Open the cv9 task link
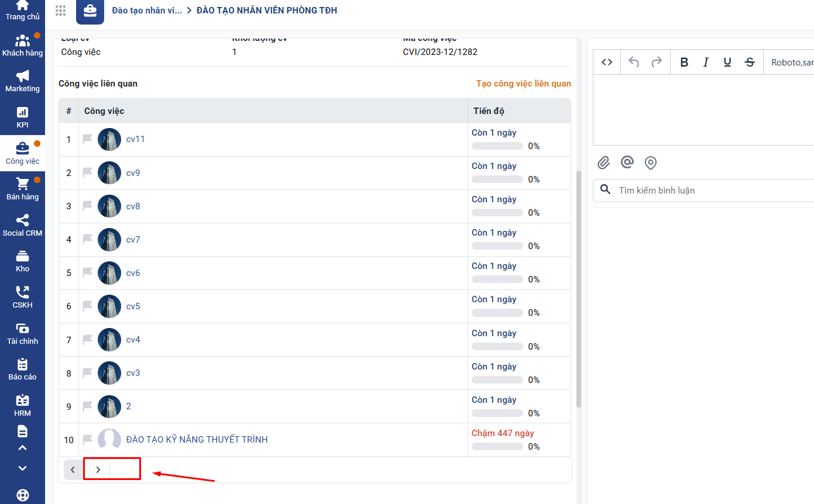The height and width of the screenshot is (504, 814). click(133, 173)
